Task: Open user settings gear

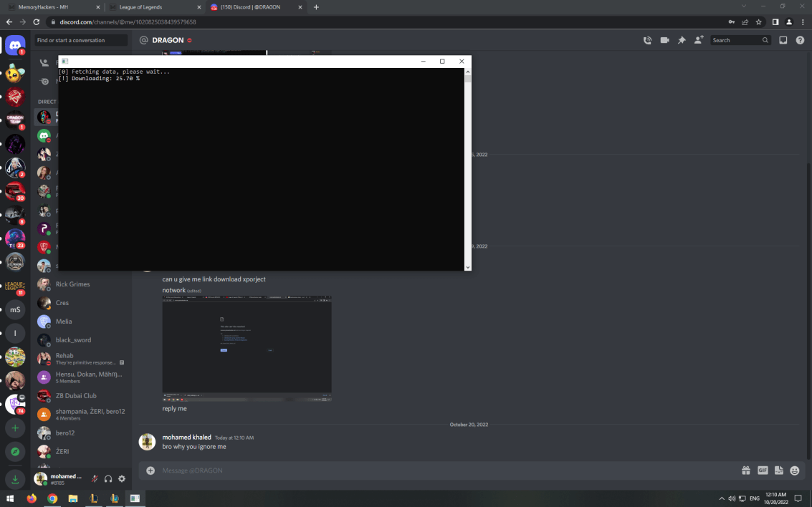Action: (122, 479)
